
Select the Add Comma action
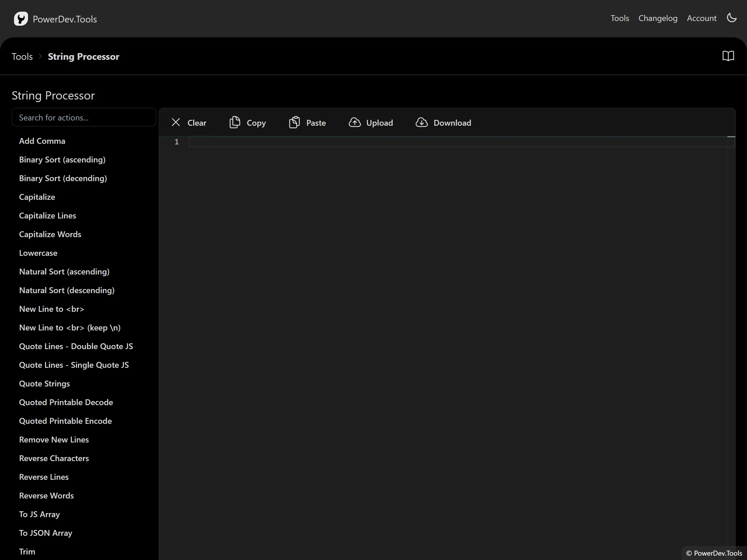tap(42, 141)
